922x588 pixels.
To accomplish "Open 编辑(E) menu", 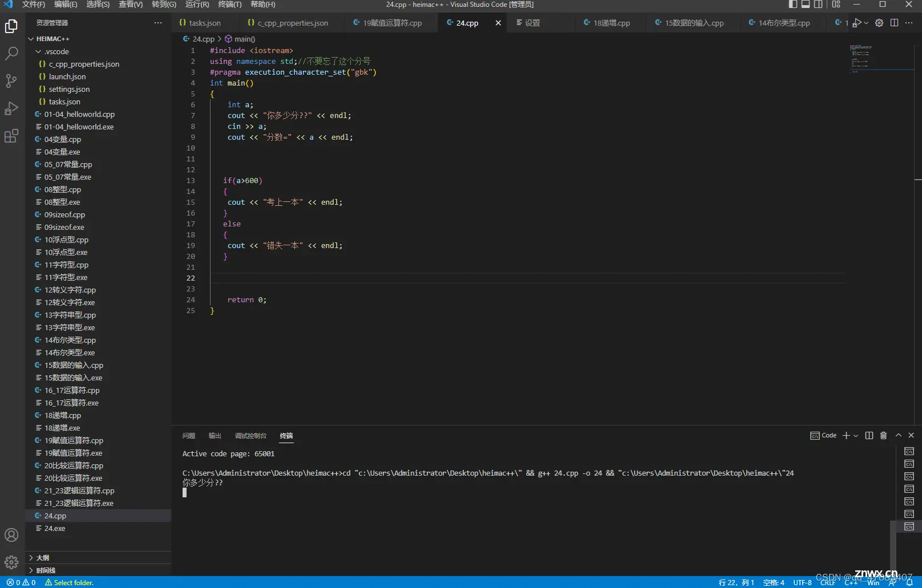I will point(66,5).
